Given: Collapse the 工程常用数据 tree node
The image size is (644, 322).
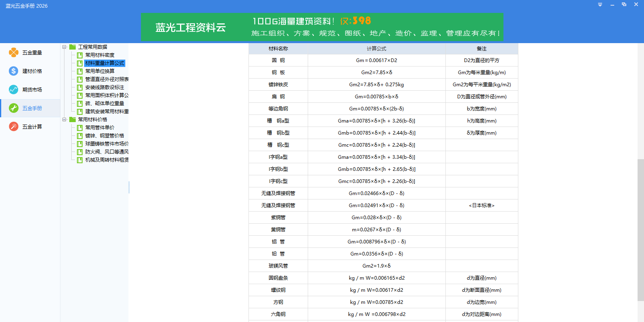Looking at the screenshot, I should point(64,47).
